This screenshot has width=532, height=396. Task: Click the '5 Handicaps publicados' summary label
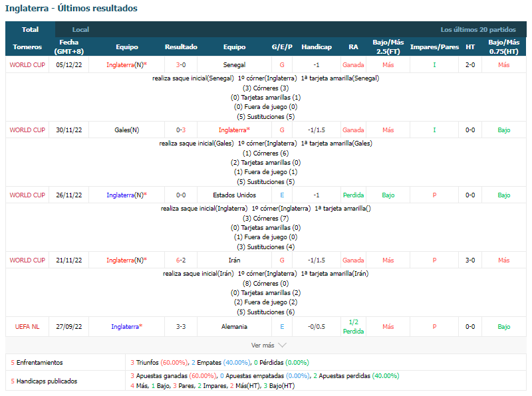point(44,381)
